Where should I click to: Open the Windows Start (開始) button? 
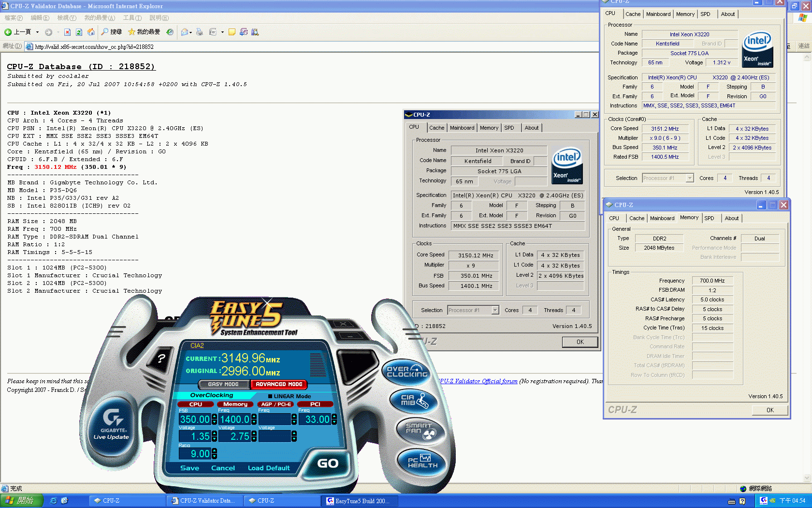pos(22,501)
